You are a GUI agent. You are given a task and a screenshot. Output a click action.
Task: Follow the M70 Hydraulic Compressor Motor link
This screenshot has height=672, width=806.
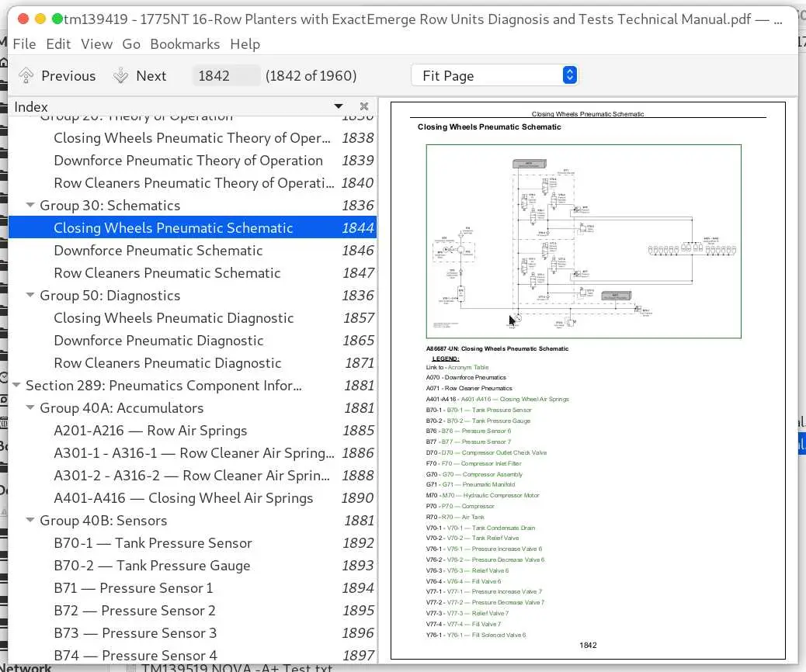pos(491,495)
